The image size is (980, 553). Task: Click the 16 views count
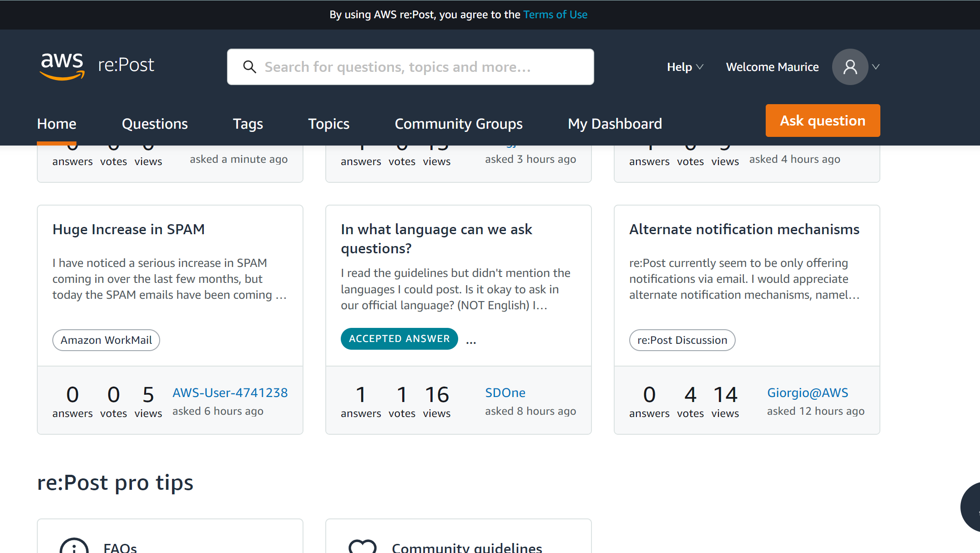tap(437, 394)
